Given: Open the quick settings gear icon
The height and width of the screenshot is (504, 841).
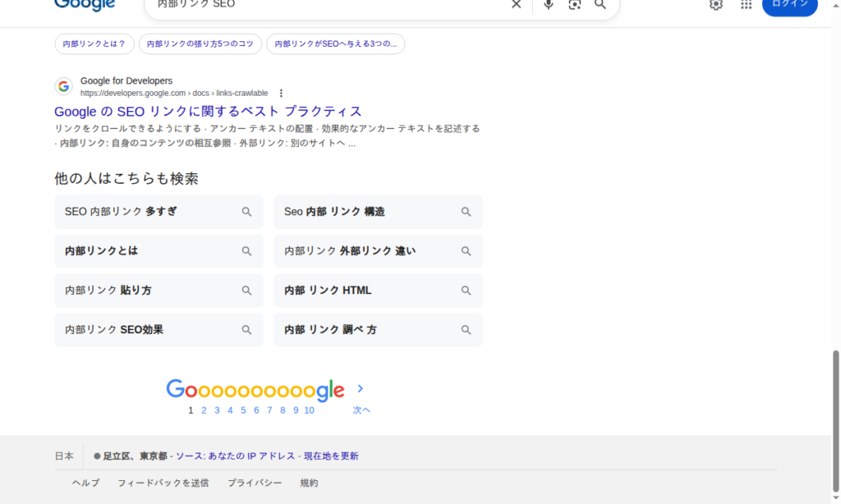Looking at the screenshot, I should tap(715, 6).
